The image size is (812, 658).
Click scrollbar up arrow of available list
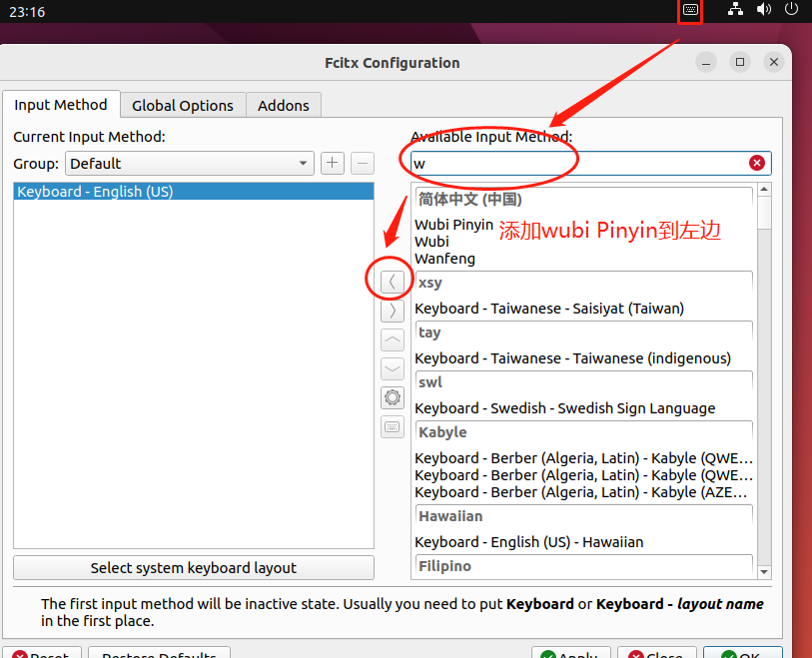click(764, 190)
